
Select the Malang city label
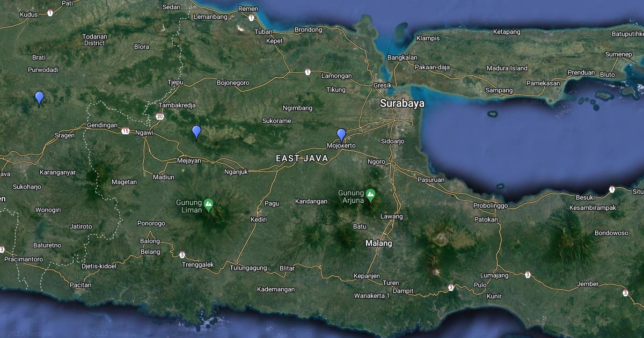[x=378, y=243]
